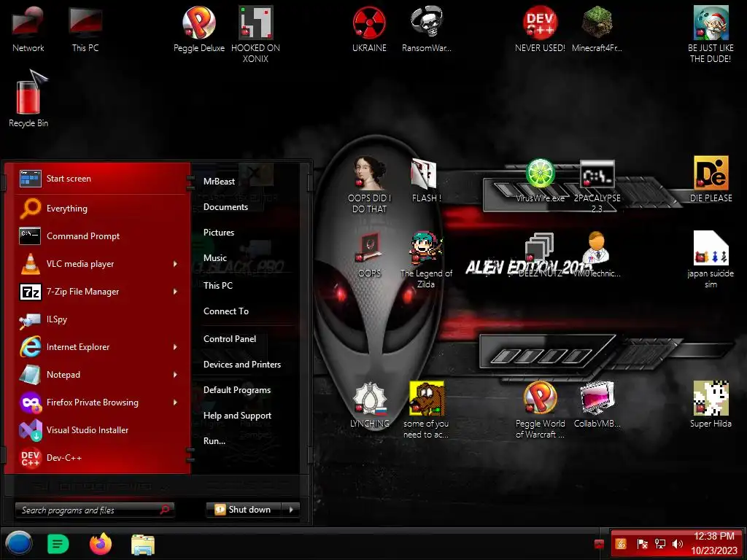
Task: Expand Firefox Private Browsing submenu arrow
Action: (175, 402)
